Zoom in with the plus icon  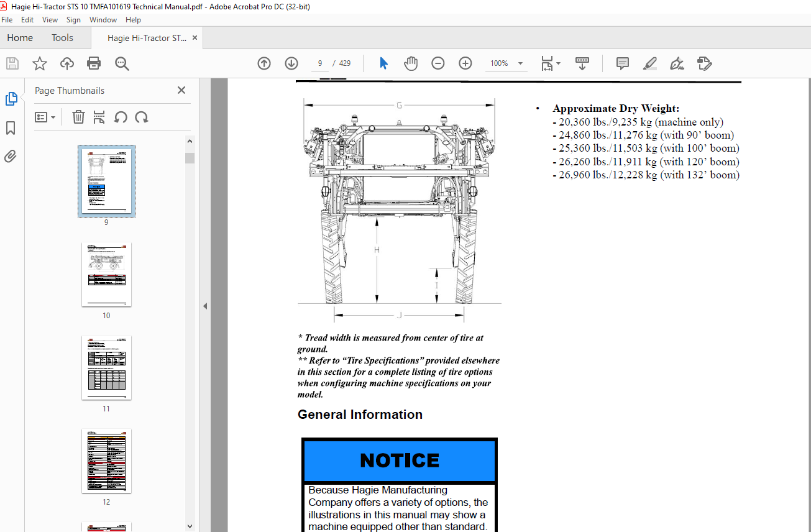[465, 63]
